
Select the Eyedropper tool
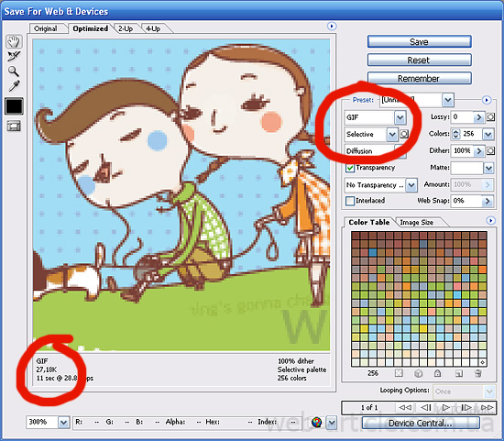point(14,86)
